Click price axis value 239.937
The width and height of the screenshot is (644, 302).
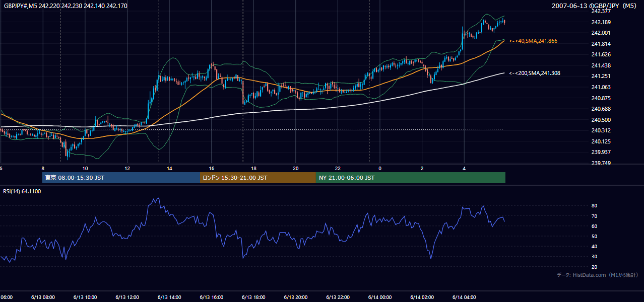[x=601, y=152]
